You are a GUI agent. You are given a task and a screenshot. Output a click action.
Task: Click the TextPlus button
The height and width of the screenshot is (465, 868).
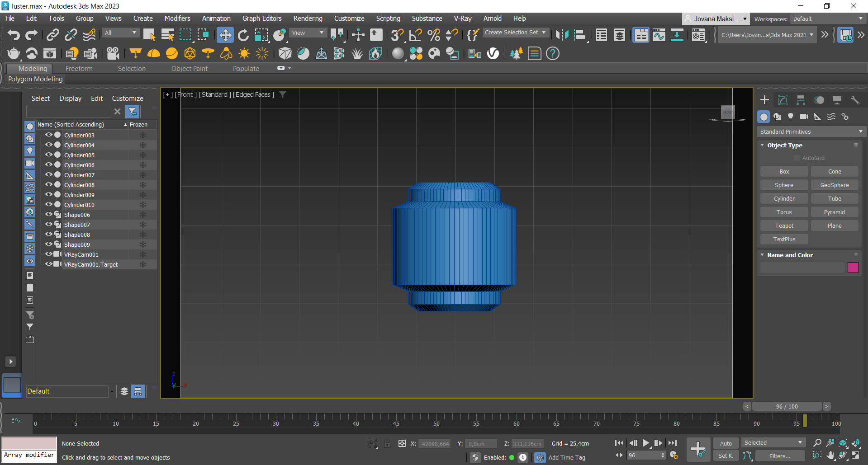[784, 240]
